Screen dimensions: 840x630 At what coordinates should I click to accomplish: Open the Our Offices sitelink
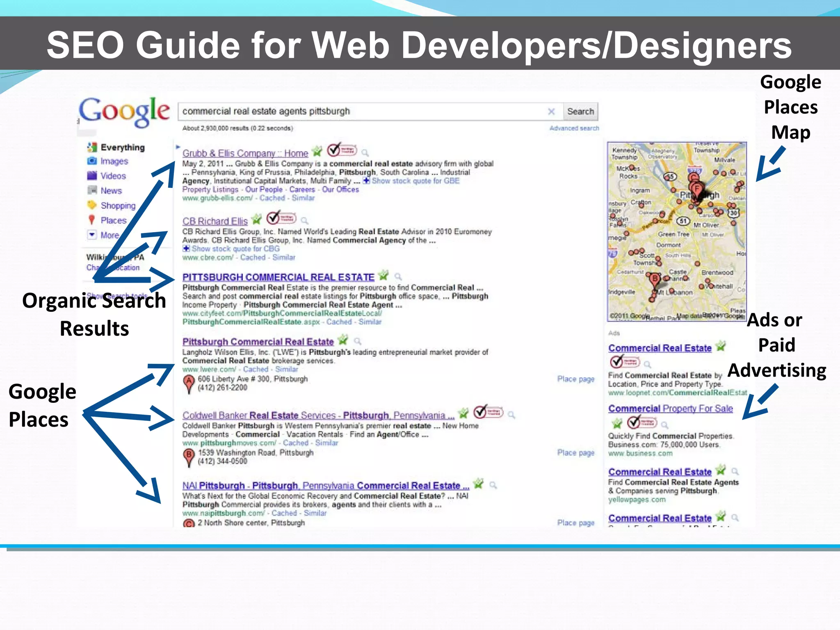[340, 189]
